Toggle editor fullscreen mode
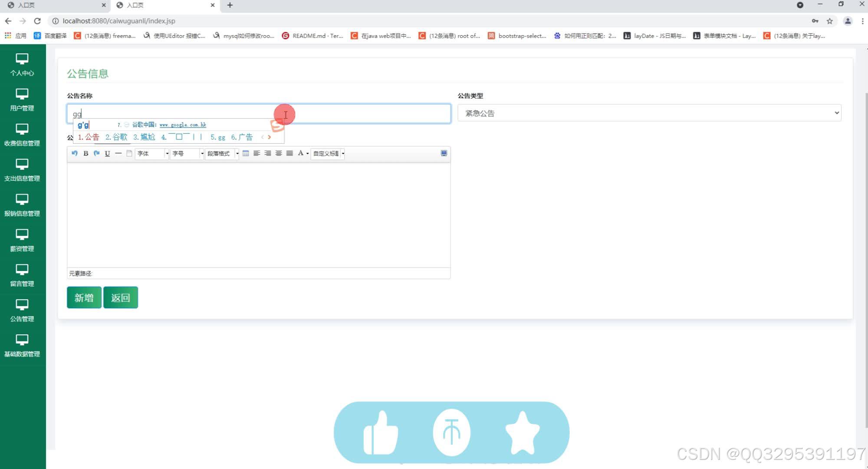The width and height of the screenshot is (868, 469). point(444,153)
